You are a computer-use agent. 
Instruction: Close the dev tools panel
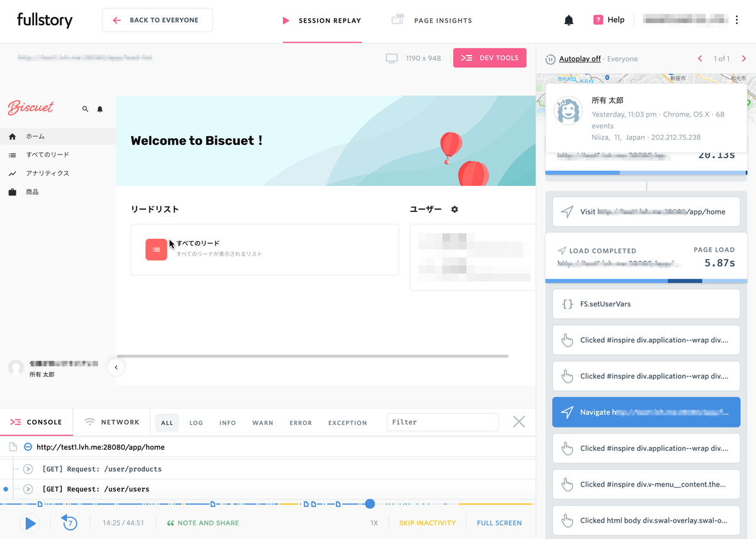point(518,422)
